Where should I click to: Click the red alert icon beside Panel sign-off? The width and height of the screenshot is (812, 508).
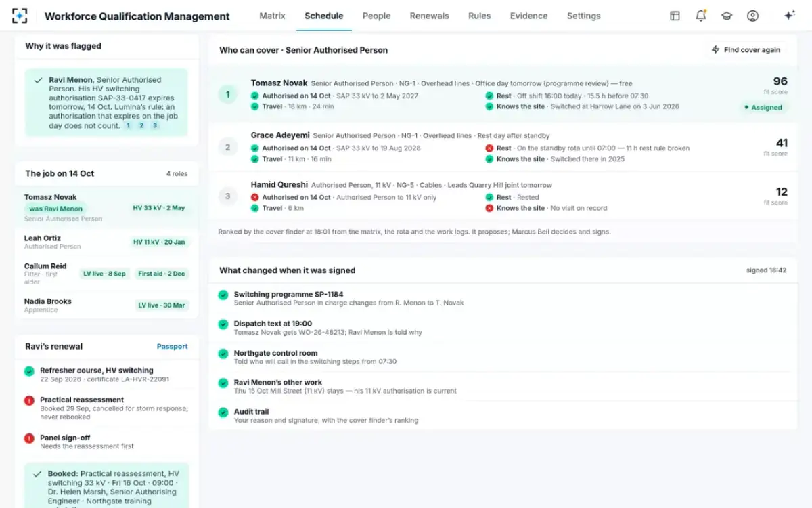29,438
